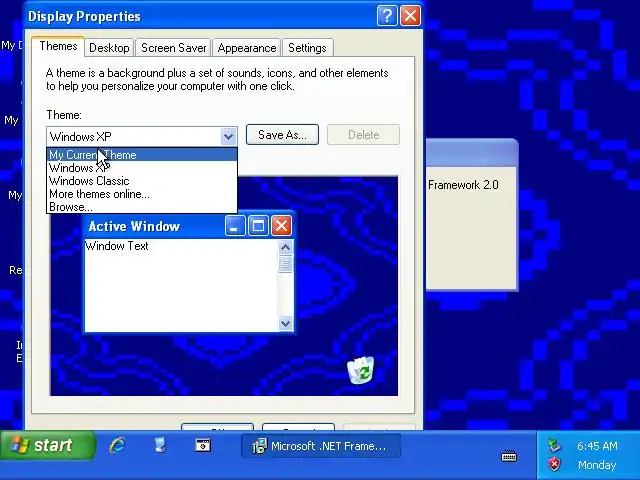Click the 6:45 AM clock

click(597, 446)
